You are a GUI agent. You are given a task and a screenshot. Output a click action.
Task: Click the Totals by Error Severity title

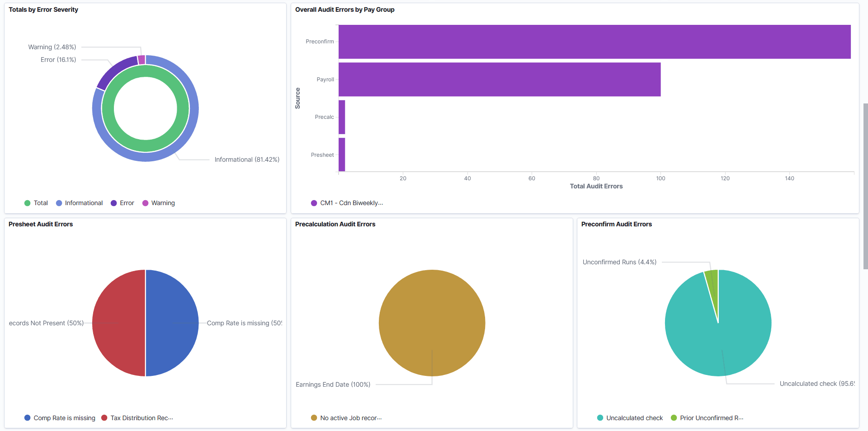point(43,9)
